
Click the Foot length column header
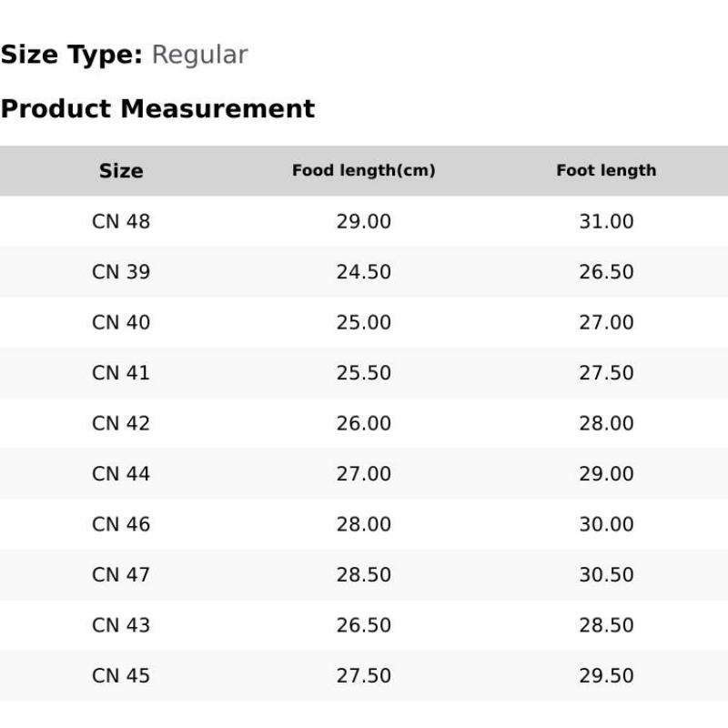(x=606, y=170)
